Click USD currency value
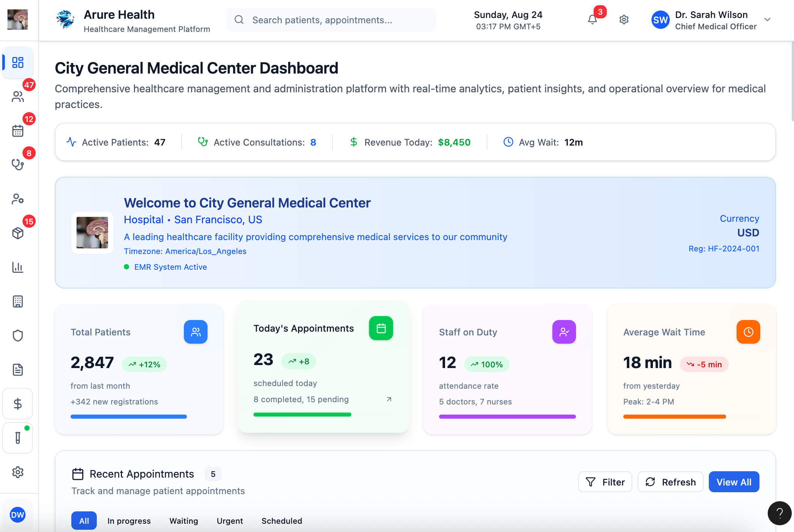The height and width of the screenshot is (532, 794). [748, 233]
